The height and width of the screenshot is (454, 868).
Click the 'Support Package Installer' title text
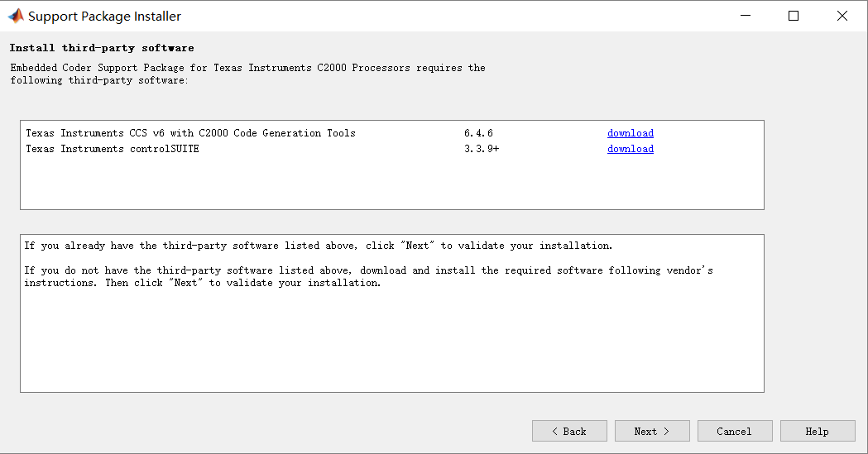point(104,17)
